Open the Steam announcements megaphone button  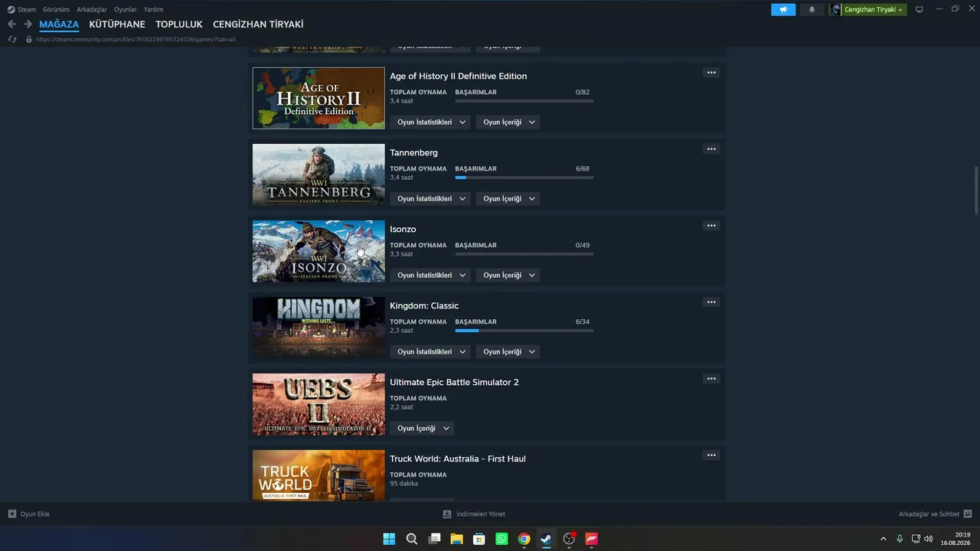pos(783,9)
